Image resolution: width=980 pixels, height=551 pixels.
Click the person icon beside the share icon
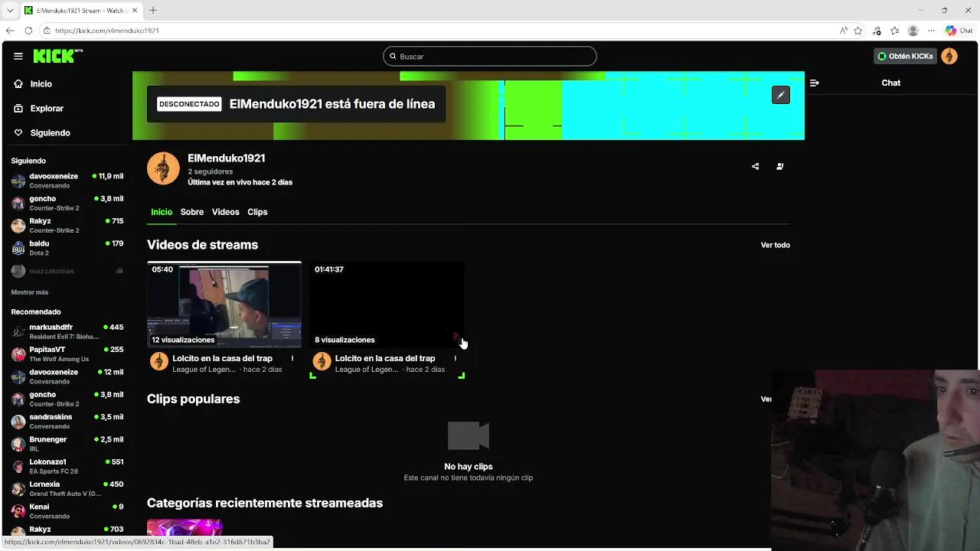pyautogui.click(x=779, y=166)
